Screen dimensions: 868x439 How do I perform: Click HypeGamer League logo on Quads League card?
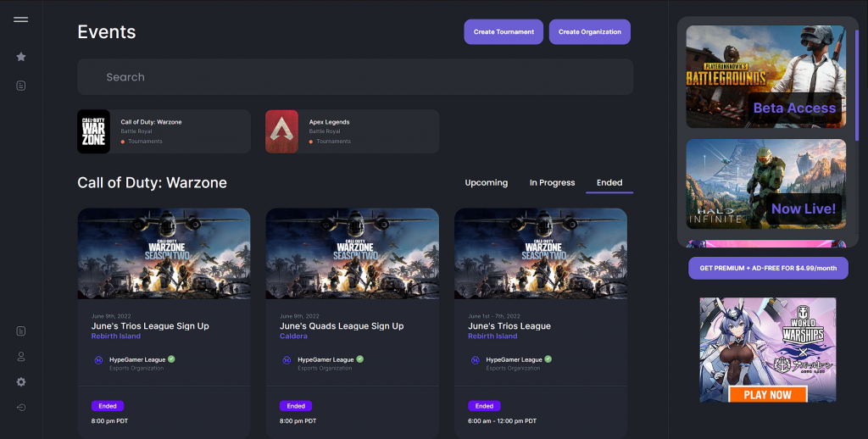coord(287,360)
